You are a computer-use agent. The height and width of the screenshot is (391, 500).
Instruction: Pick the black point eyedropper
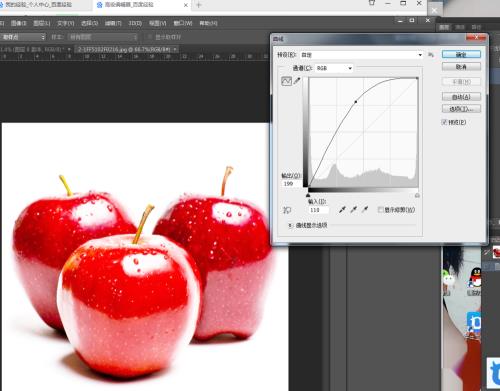(x=342, y=210)
